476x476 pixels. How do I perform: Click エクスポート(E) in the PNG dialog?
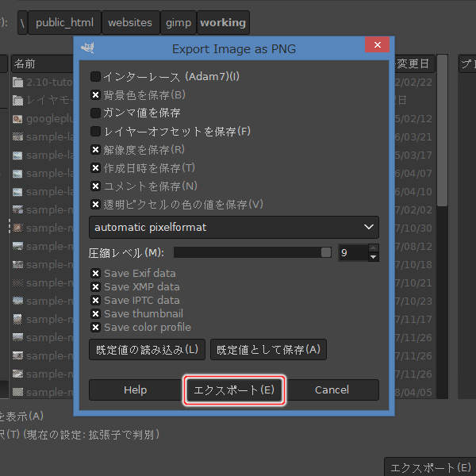click(x=234, y=390)
